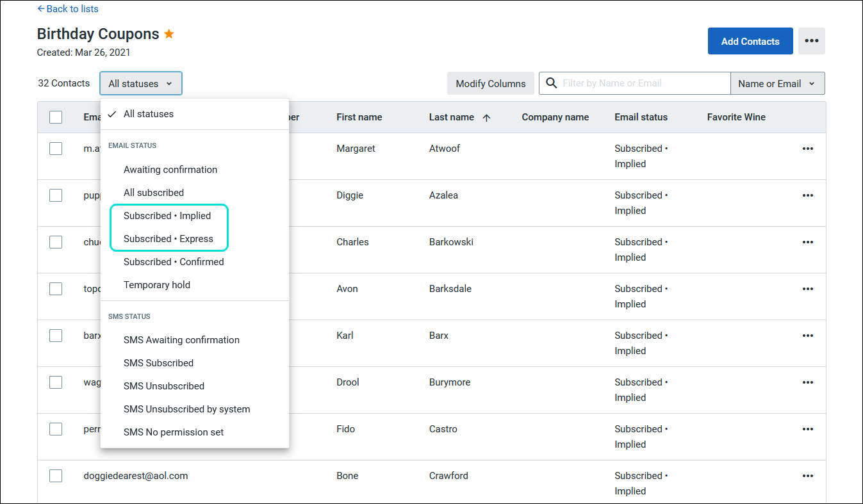Click the search magnifier icon in filter box
863x504 pixels.
click(x=552, y=83)
